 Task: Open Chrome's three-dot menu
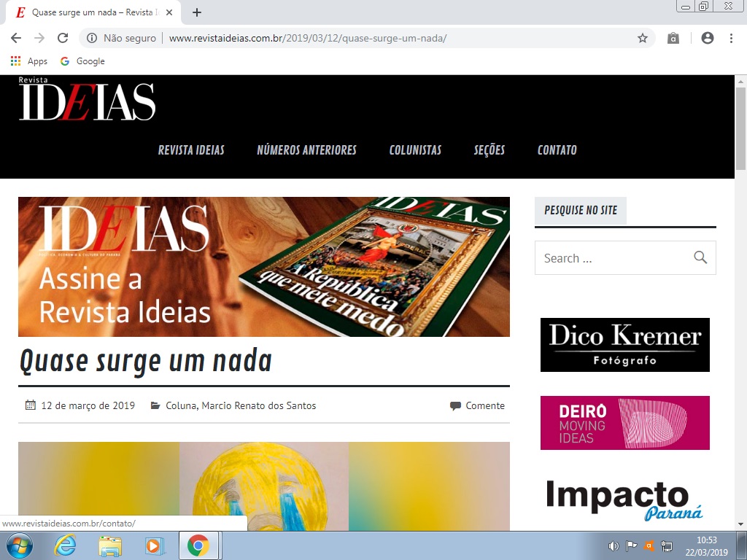tap(731, 38)
